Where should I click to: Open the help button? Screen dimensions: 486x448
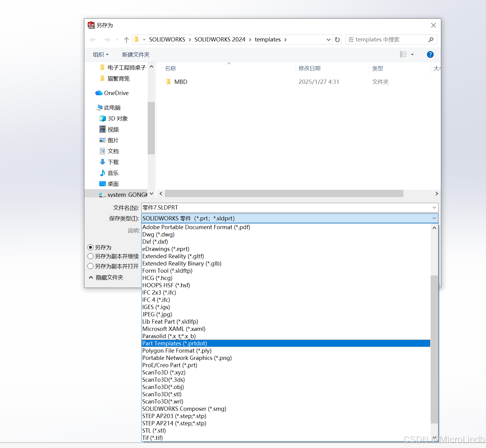coord(430,54)
